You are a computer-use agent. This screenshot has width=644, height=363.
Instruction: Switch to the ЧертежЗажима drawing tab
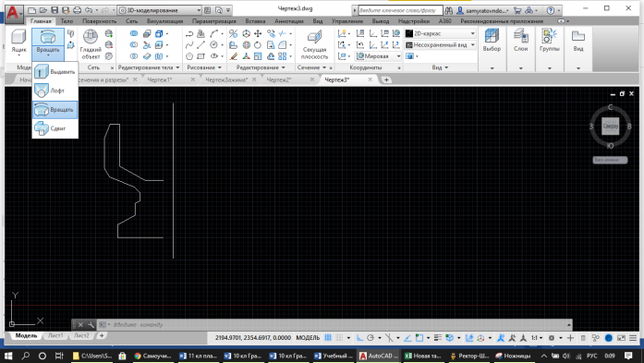(225, 79)
